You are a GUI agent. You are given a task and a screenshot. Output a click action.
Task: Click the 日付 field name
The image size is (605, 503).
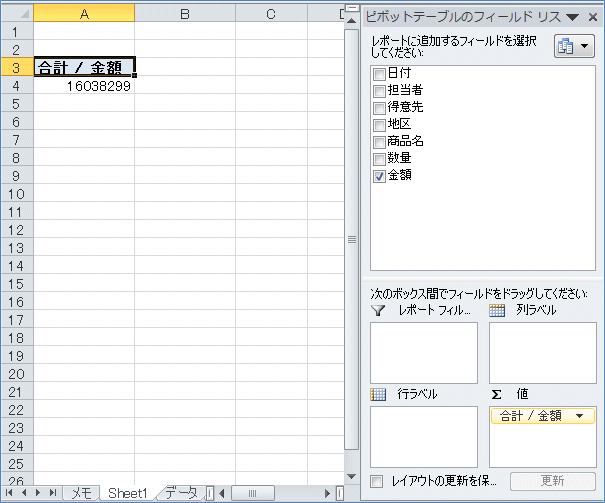point(399,73)
